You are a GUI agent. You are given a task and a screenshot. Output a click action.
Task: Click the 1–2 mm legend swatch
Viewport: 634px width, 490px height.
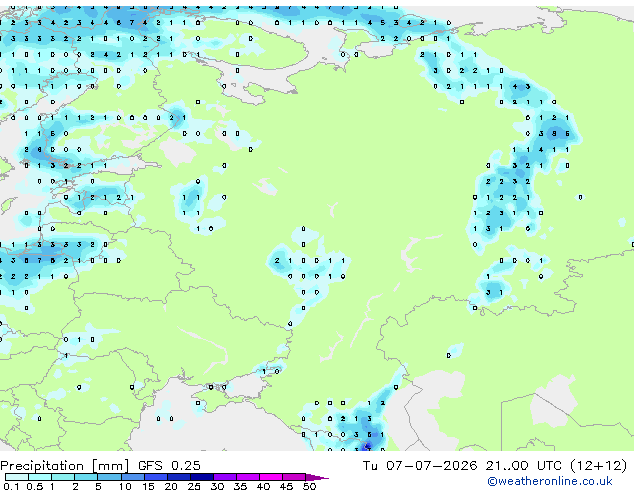[x=63, y=477]
